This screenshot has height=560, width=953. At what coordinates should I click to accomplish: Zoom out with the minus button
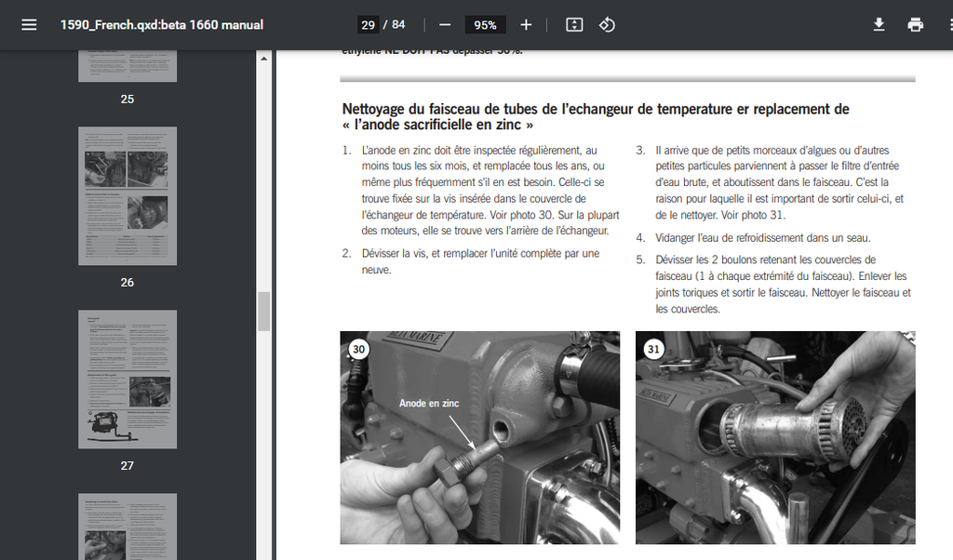point(445,25)
